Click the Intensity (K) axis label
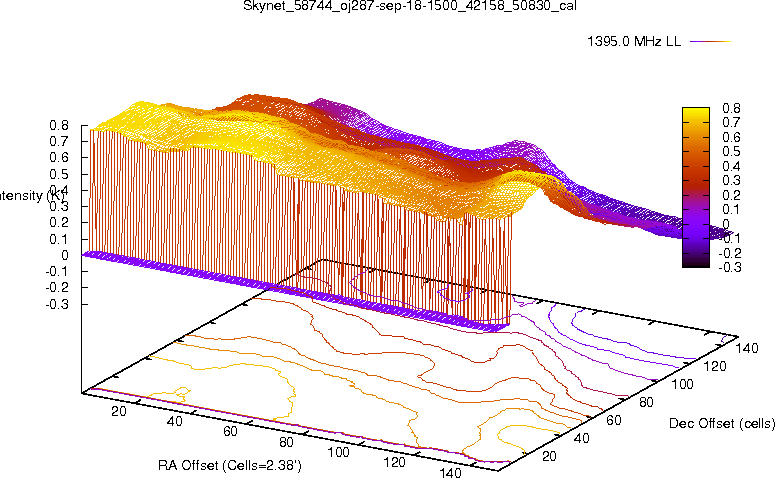Image resolution: width=775 pixels, height=478 pixels. pos(32,196)
